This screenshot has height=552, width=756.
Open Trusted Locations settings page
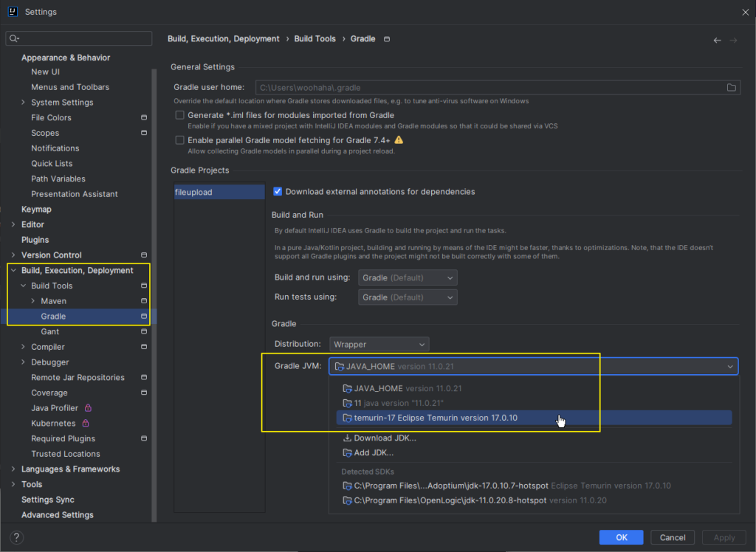click(x=66, y=454)
